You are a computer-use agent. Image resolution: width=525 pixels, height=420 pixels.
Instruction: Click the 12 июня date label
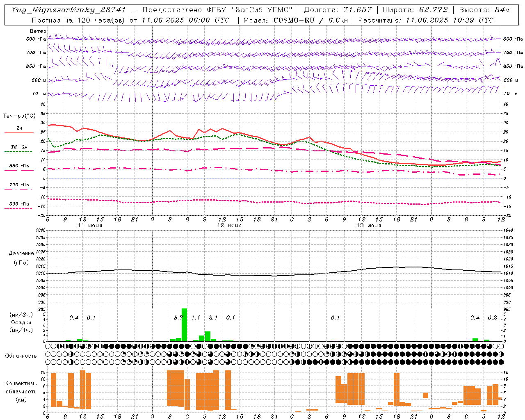[229, 226]
